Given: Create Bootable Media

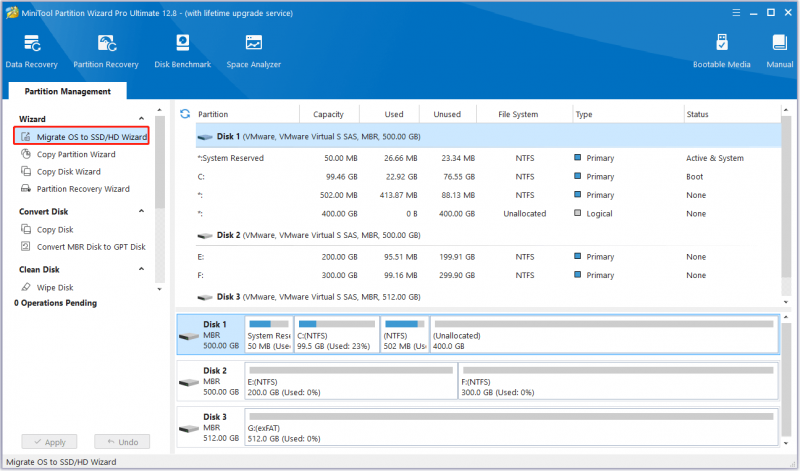Looking at the screenshot, I should click(721, 51).
